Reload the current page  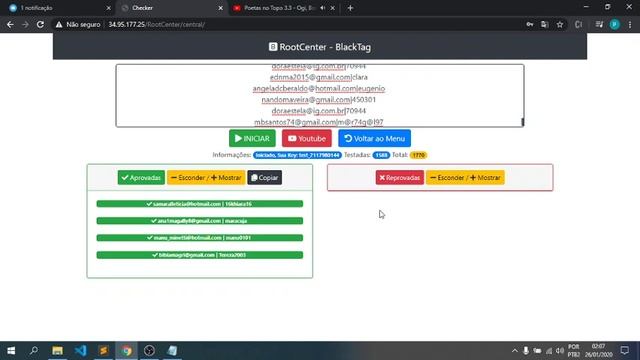(x=40, y=24)
